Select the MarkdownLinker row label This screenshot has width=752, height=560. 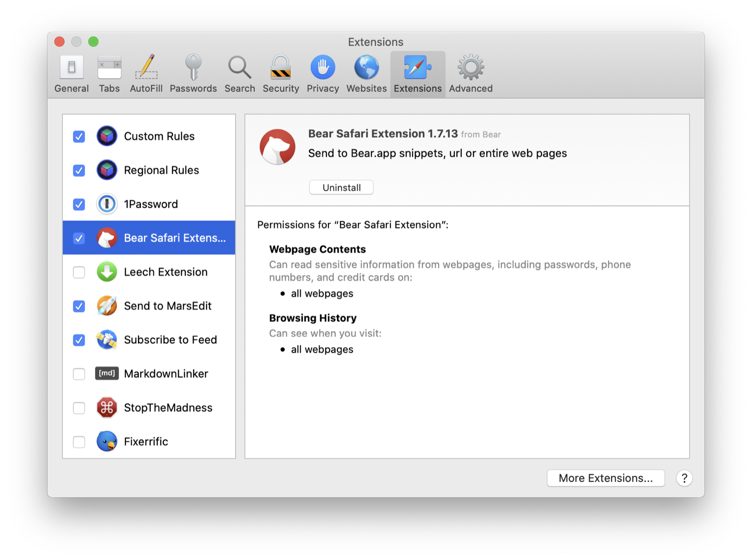click(166, 374)
